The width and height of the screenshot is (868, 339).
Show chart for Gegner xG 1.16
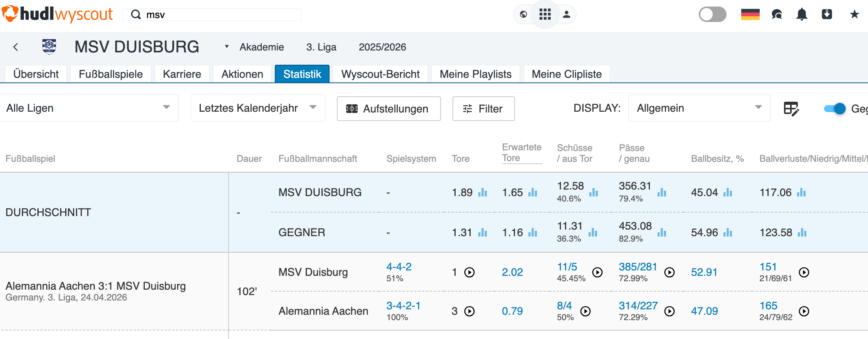[533, 232]
